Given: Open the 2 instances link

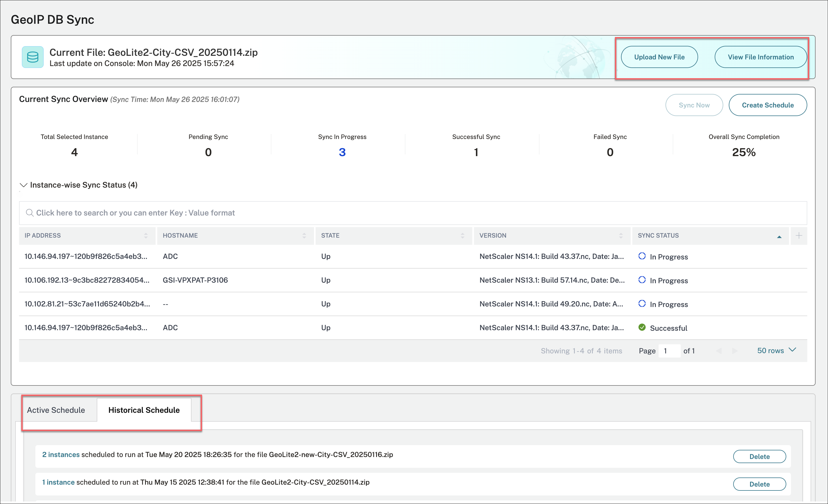Looking at the screenshot, I should (61, 455).
